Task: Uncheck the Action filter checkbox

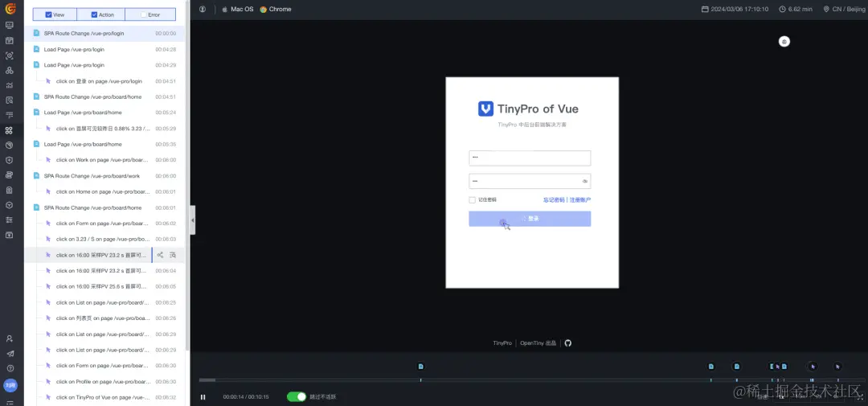Action: click(x=94, y=15)
